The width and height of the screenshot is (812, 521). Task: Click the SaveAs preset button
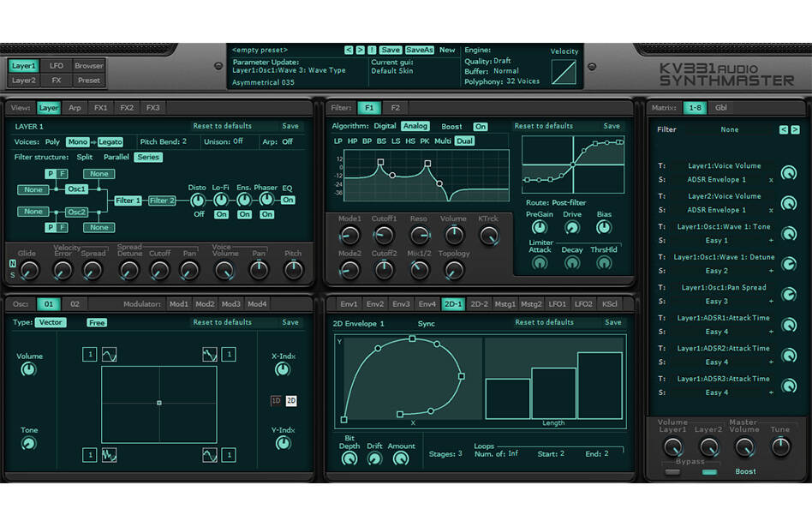pos(419,50)
